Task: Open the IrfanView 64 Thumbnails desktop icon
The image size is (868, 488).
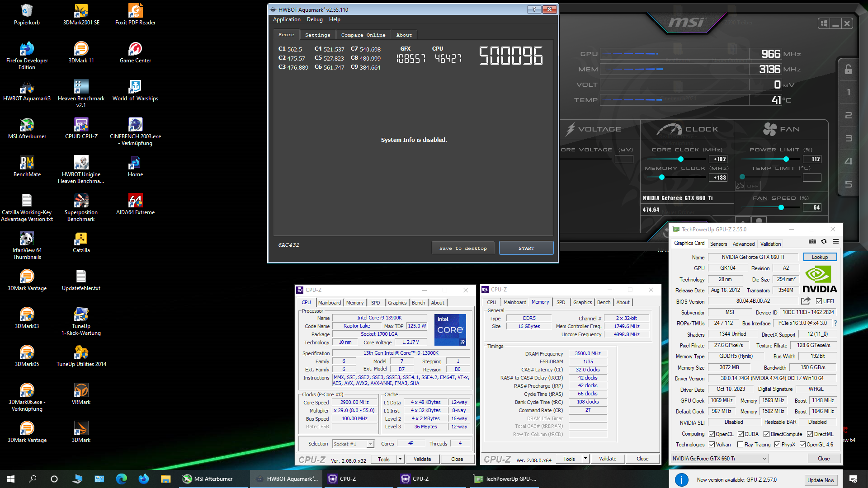Action: (x=27, y=245)
